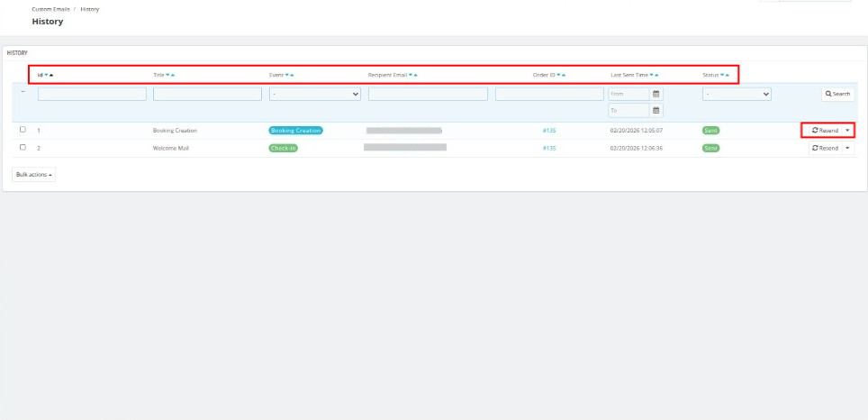Image resolution: width=868 pixels, height=420 pixels.
Task: Sort the Event column descending using down arrow
Action: click(x=287, y=74)
